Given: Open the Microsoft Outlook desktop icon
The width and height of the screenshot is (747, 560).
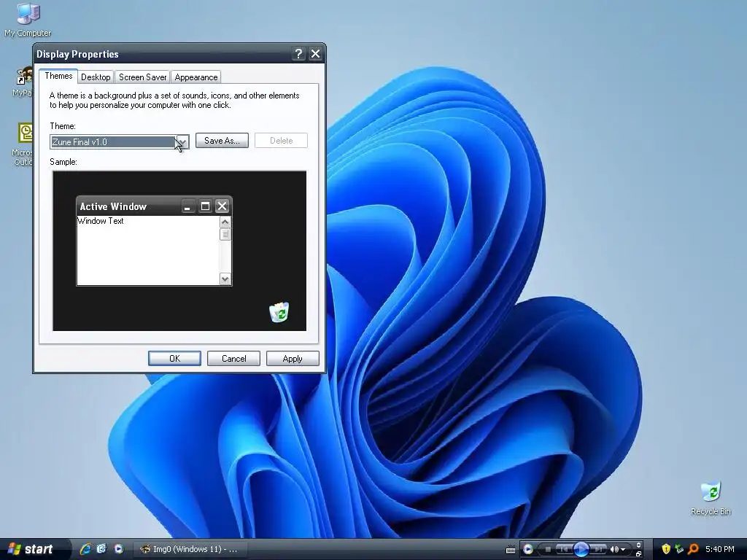Looking at the screenshot, I should point(24,144).
